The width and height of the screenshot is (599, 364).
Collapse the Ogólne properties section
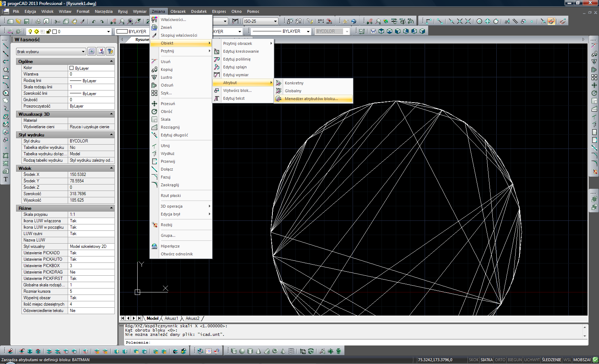[111, 61]
